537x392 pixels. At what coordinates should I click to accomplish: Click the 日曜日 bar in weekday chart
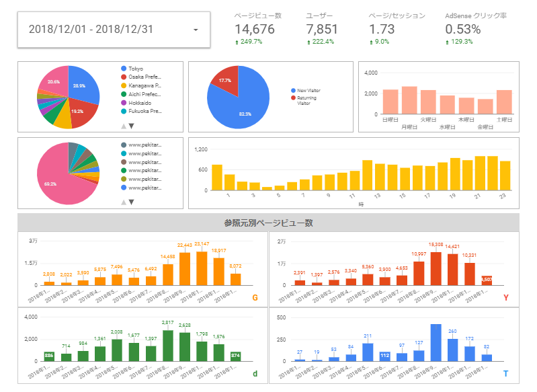point(390,102)
